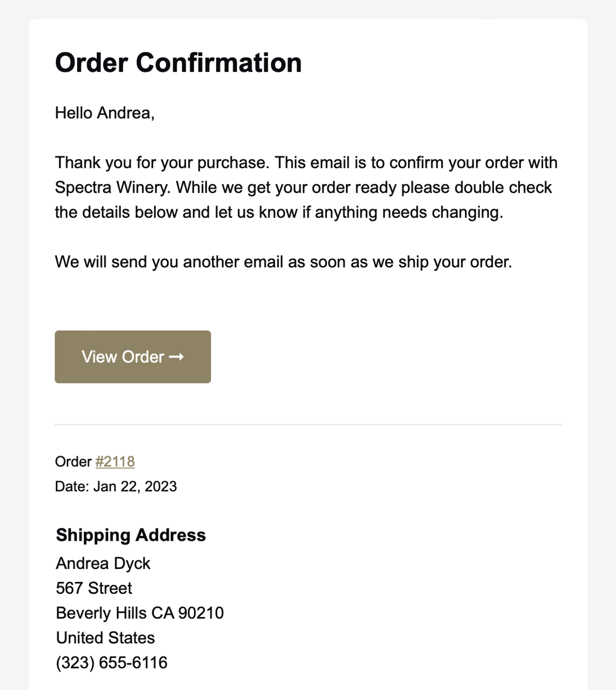The image size is (616, 690).
Task: Click the horizontal divider line
Action: click(308, 425)
